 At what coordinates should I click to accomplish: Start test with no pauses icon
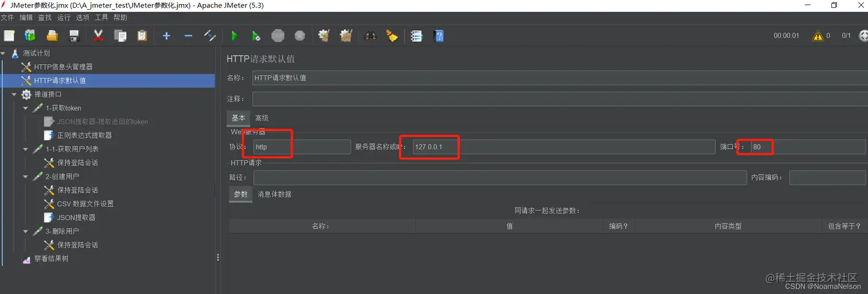click(256, 36)
